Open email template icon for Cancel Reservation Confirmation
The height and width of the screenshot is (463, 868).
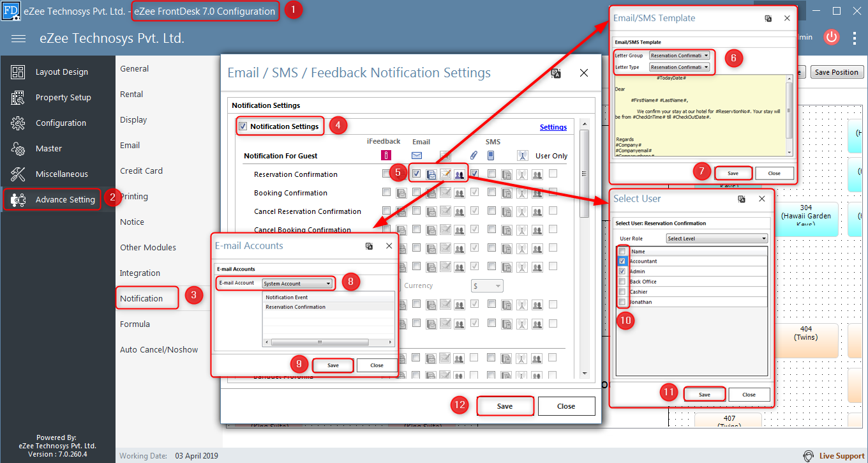tap(431, 211)
